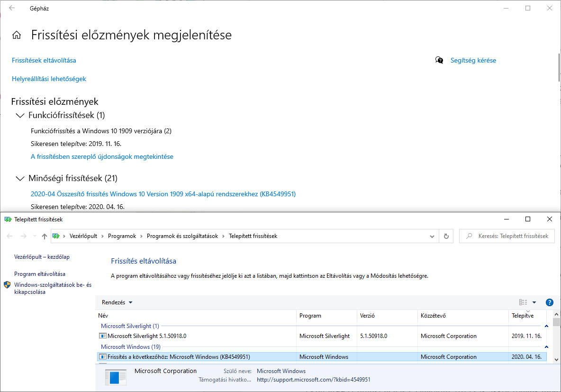Sort by the Program column header
Screen dimensions: 561x392
tap(326, 315)
